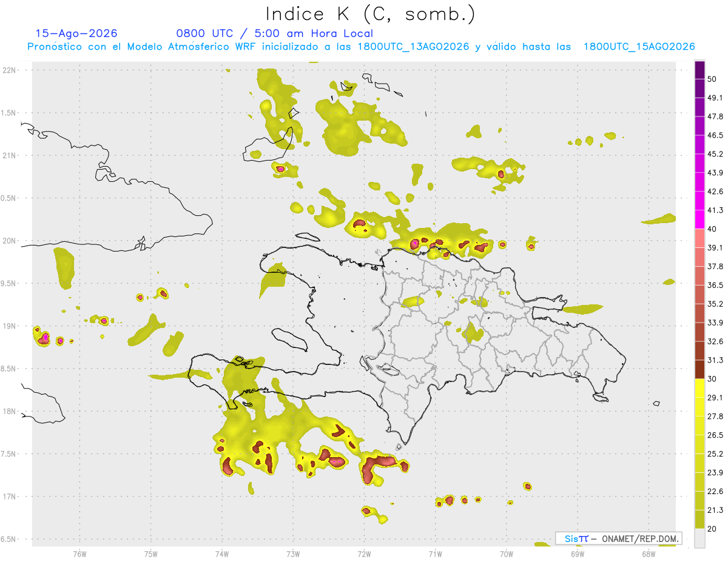Click the color scale value 42.6
728x562 pixels.
pyautogui.click(x=715, y=192)
